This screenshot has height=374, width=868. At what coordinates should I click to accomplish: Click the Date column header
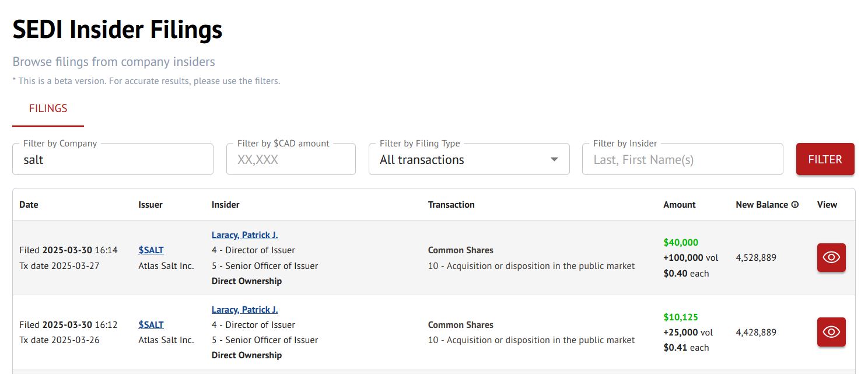(29, 205)
